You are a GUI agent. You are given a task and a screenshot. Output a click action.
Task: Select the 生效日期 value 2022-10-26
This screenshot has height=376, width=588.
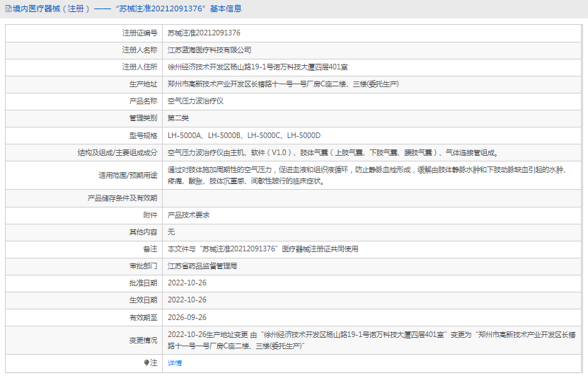187,300
